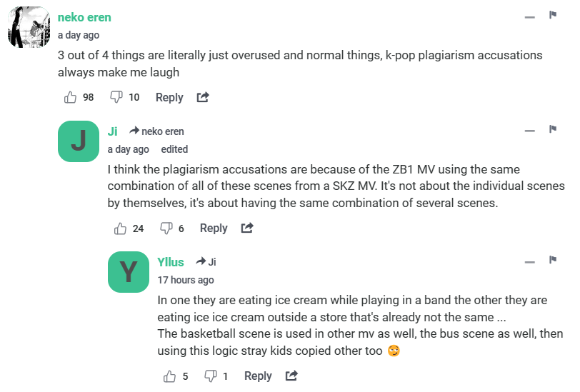Flag neko eren's comment
This screenshot has height=392, width=580.
coord(553,15)
